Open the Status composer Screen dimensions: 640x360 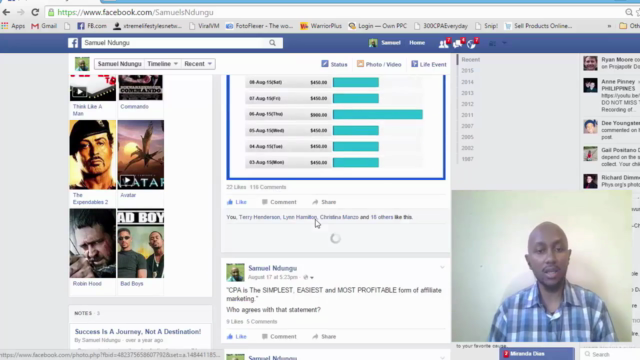point(334,64)
